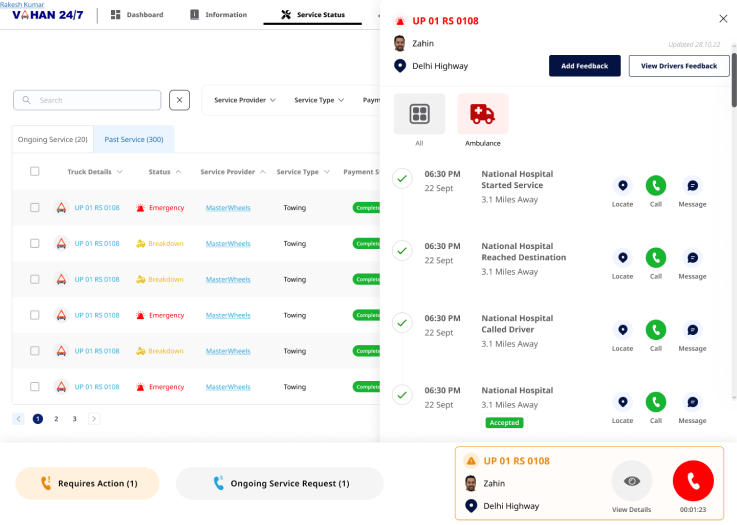Sort by the Truck Details column chevron

click(120, 172)
